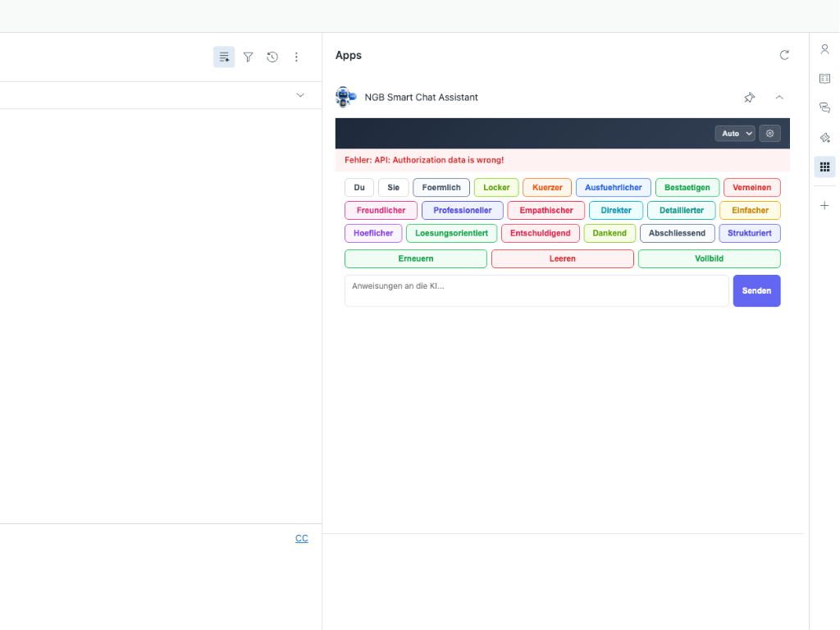Toggle the Du tone option
Screen dimensions: 840x630
click(x=358, y=187)
